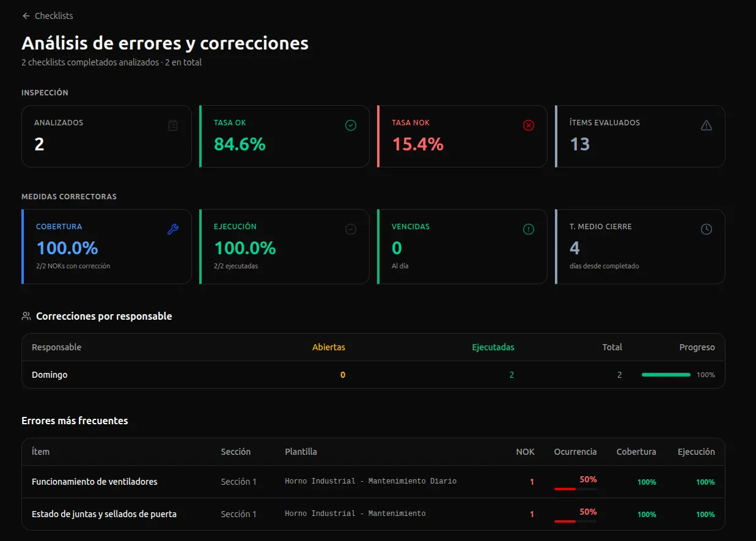Click the Ejecución 100.0% value
This screenshot has height=541, width=756.
point(244,248)
